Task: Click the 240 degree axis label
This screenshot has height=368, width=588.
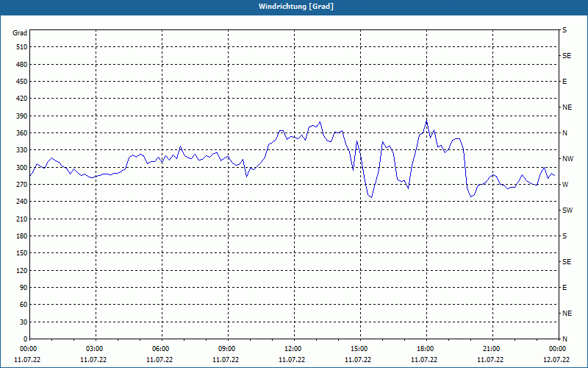Action: coord(22,202)
